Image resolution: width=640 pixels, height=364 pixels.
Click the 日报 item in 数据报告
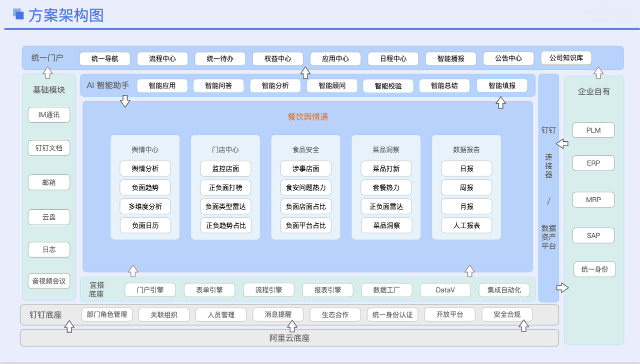tap(466, 168)
